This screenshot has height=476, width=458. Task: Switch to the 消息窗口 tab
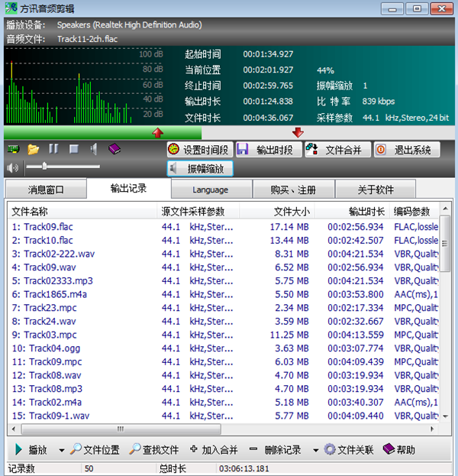pyautogui.click(x=46, y=189)
